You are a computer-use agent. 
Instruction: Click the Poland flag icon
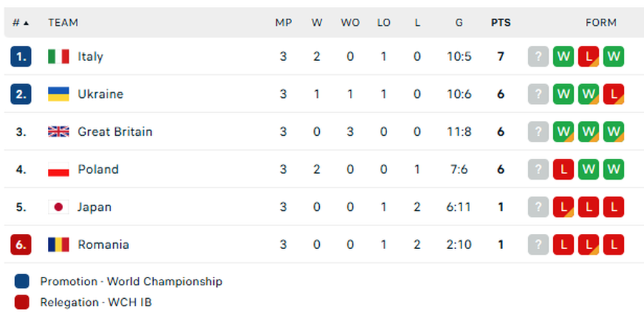coord(58,170)
